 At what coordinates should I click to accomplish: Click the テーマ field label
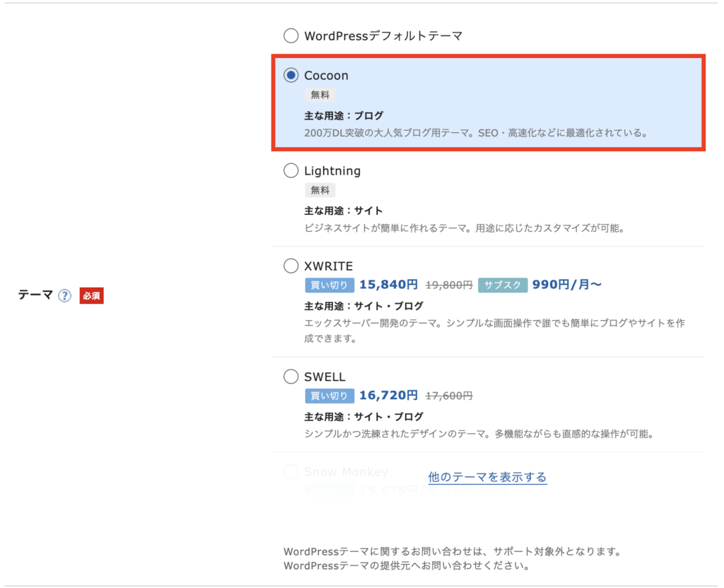pyautogui.click(x=35, y=295)
